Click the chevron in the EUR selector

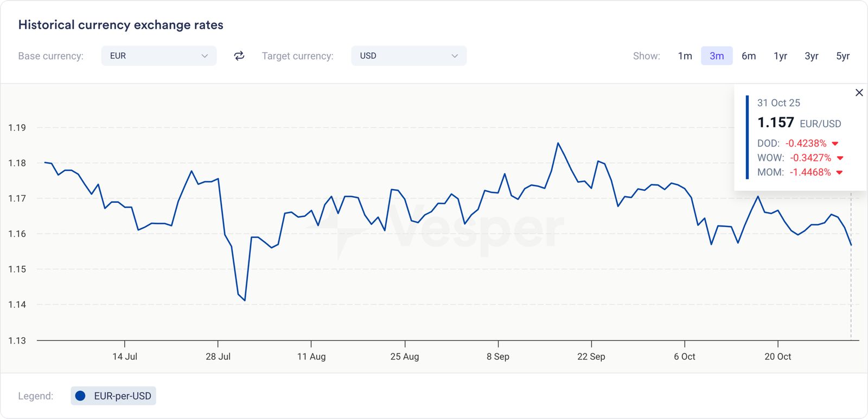tap(205, 56)
